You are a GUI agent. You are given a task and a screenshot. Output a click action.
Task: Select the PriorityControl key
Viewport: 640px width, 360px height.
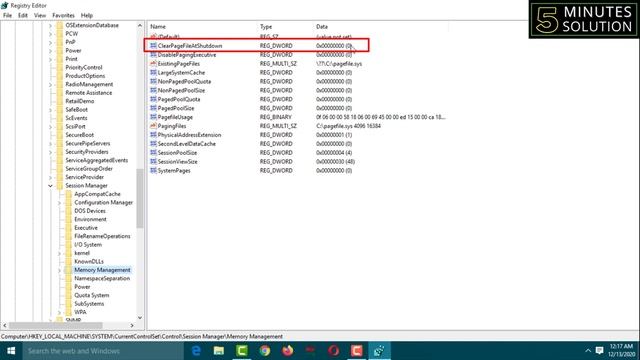point(84,67)
